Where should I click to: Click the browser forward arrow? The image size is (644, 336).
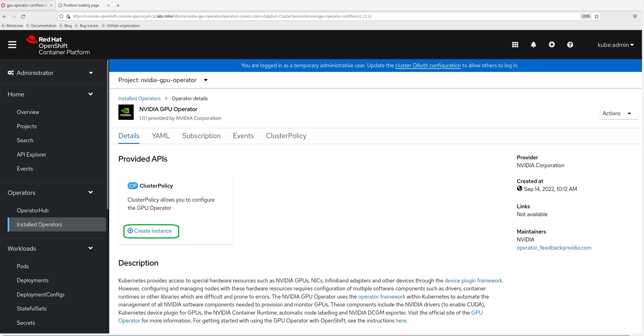14,16
